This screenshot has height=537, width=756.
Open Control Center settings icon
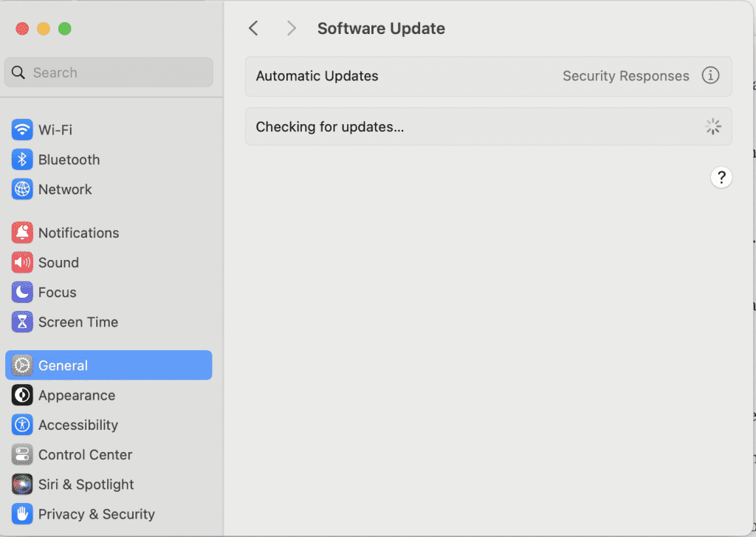tap(22, 454)
